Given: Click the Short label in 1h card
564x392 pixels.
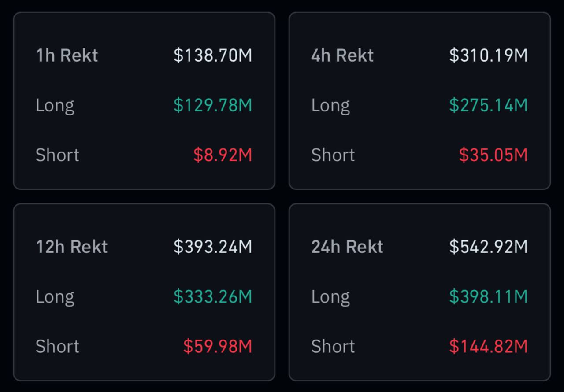Looking at the screenshot, I should click(57, 155).
